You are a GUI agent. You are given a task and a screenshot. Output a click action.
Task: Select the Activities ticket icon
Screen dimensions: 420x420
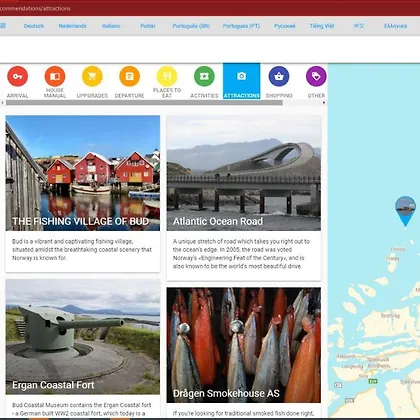pyautogui.click(x=204, y=76)
